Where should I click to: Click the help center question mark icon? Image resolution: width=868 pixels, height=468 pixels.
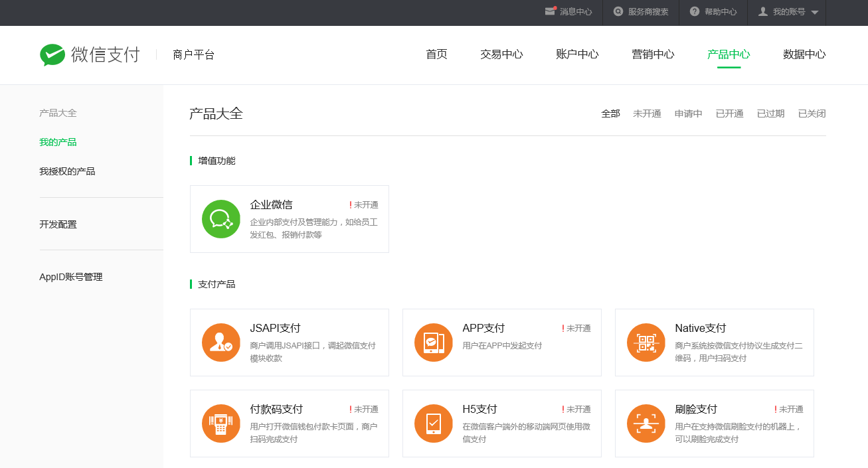click(x=695, y=11)
